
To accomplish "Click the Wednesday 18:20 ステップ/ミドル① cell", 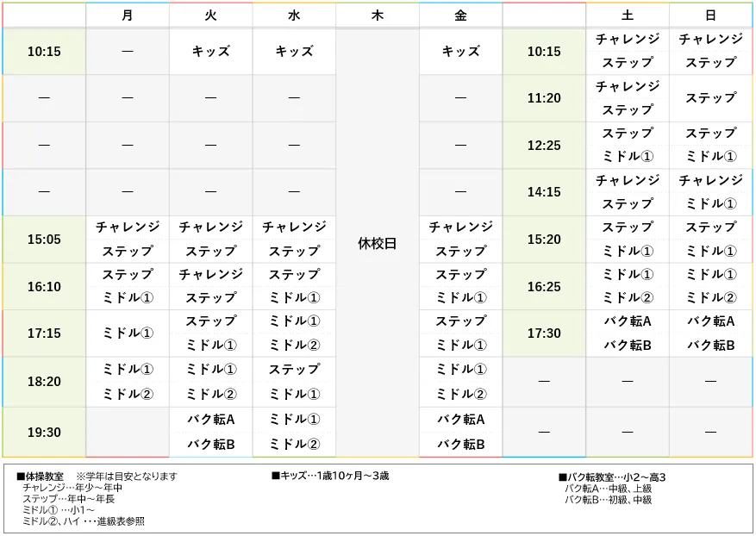I will pyautogui.click(x=293, y=381).
